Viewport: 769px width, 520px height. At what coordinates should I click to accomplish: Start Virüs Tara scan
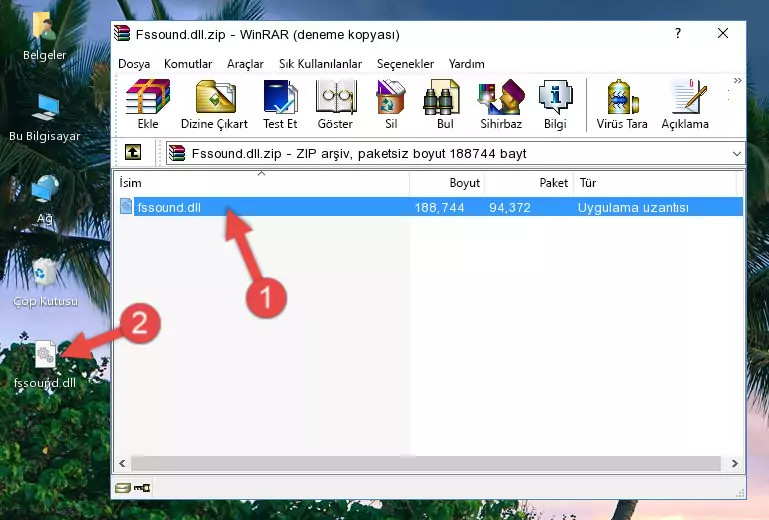[x=622, y=104]
